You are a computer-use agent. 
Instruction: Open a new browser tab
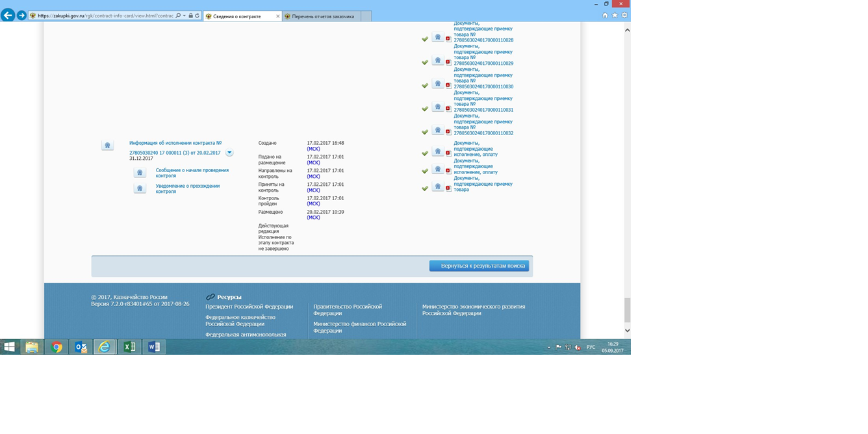coord(366,16)
